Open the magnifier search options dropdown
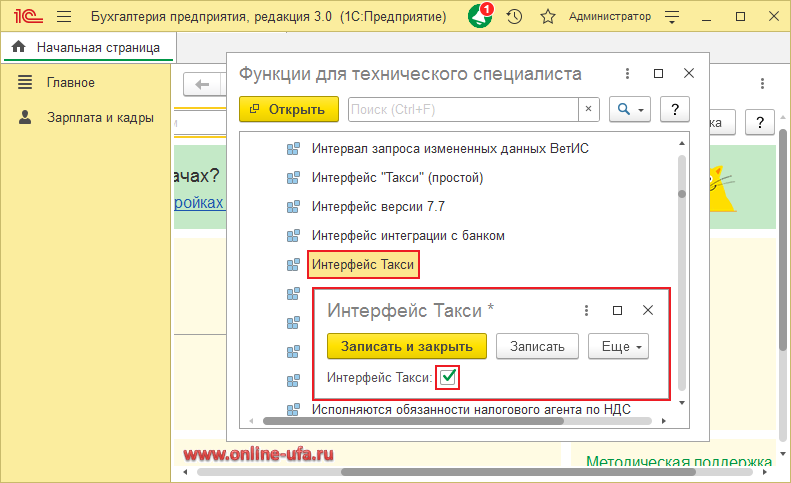791x483 pixels. pyautogui.click(x=630, y=109)
